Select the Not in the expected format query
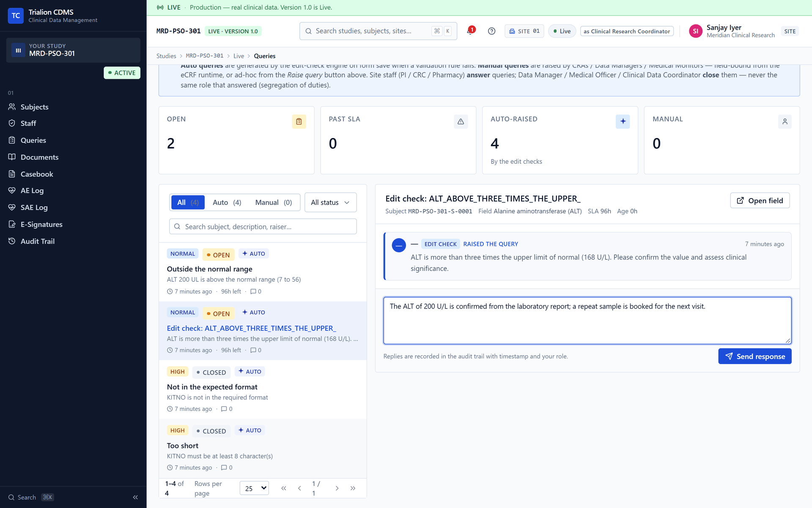The height and width of the screenshot is (508, 812). (262, 389)
